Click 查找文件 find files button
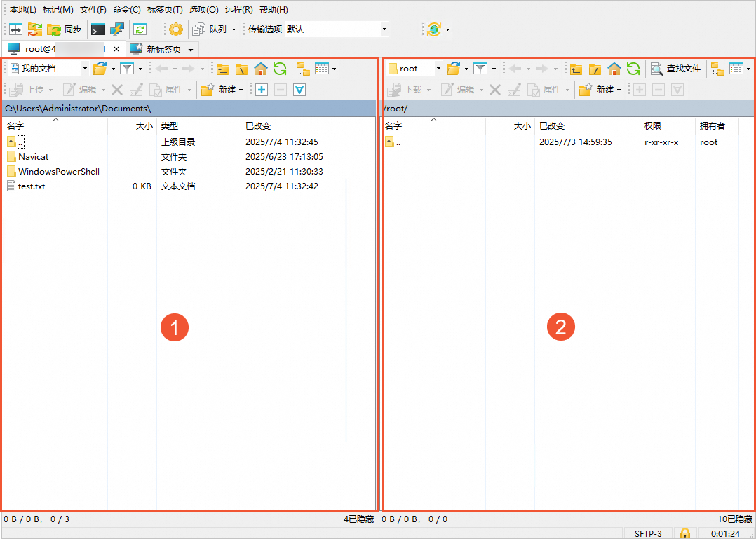Screen dimensions: 756x539 pos(676,69)
